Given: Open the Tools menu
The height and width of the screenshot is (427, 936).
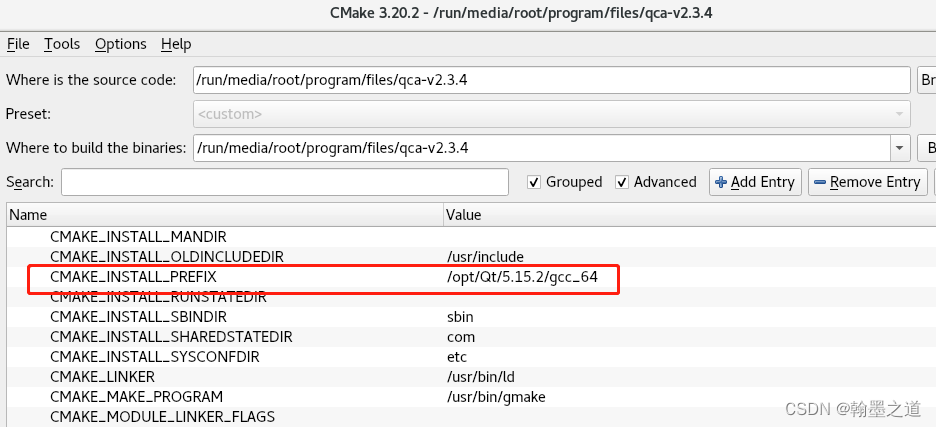Looking at the screenshot, I should 62,44.
